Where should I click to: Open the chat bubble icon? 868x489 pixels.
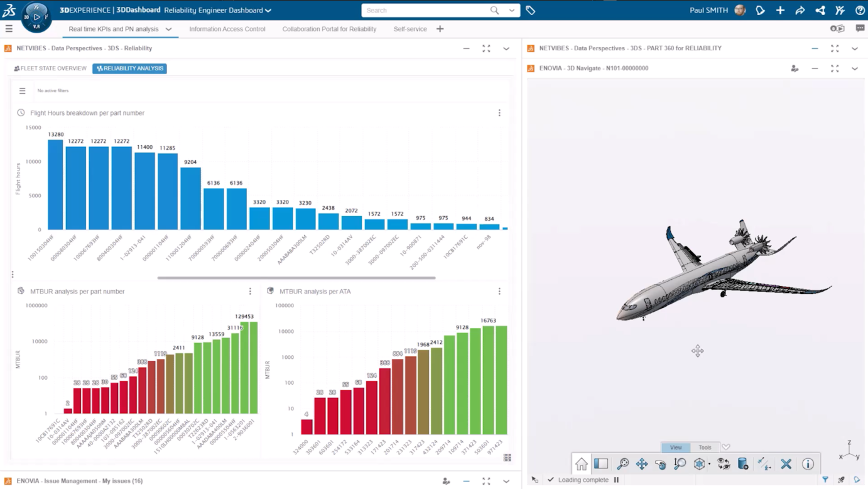tap(860, 28)
